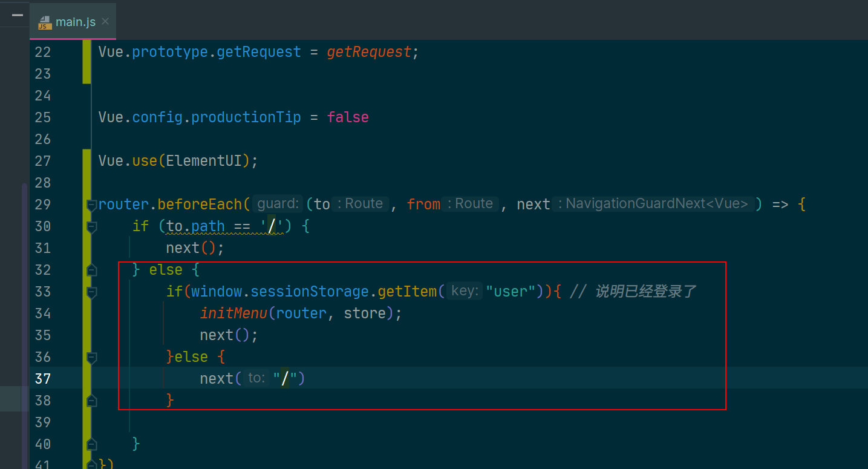868x469 pixels.
Task: Click the beforeEach method name
Action: (200, 205)
